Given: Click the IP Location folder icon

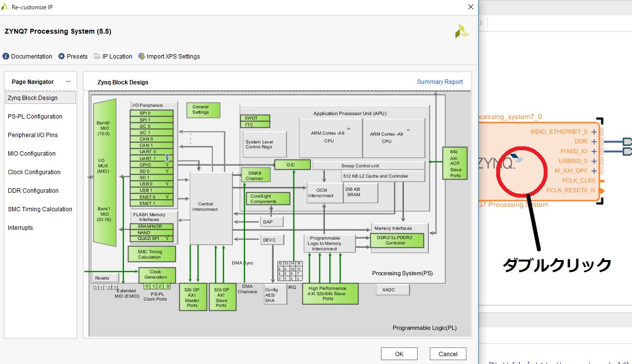Looking at the screenshot, I should tap(97, 57).
